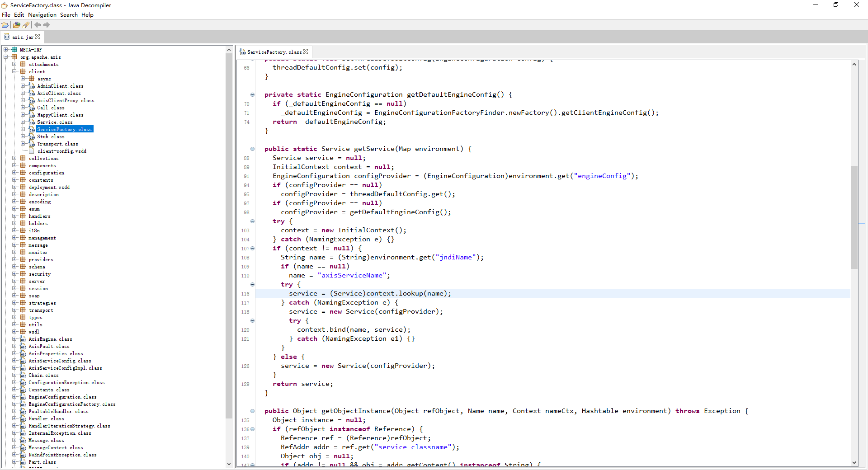868x470 pixels.
Task: Click the META-INF package icon
Action: pos(14,50)
